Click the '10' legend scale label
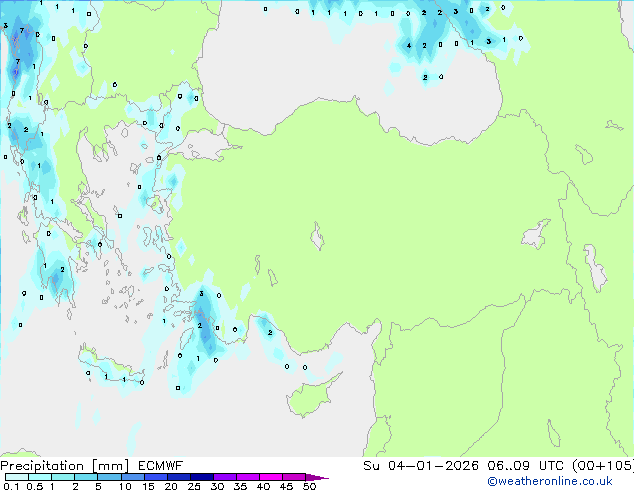Image resolution: width=634 pixels, height=490 pixels. click(x=125, y=486)
